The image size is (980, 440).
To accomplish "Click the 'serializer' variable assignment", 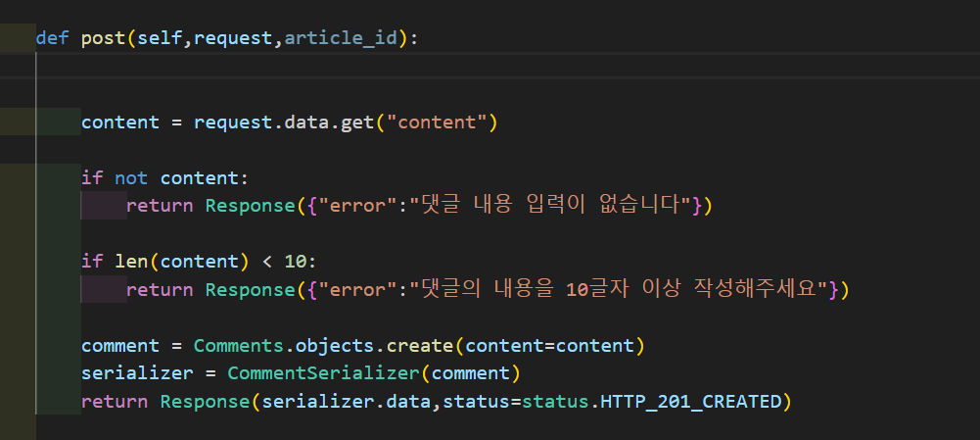I will tap(137, 373).
